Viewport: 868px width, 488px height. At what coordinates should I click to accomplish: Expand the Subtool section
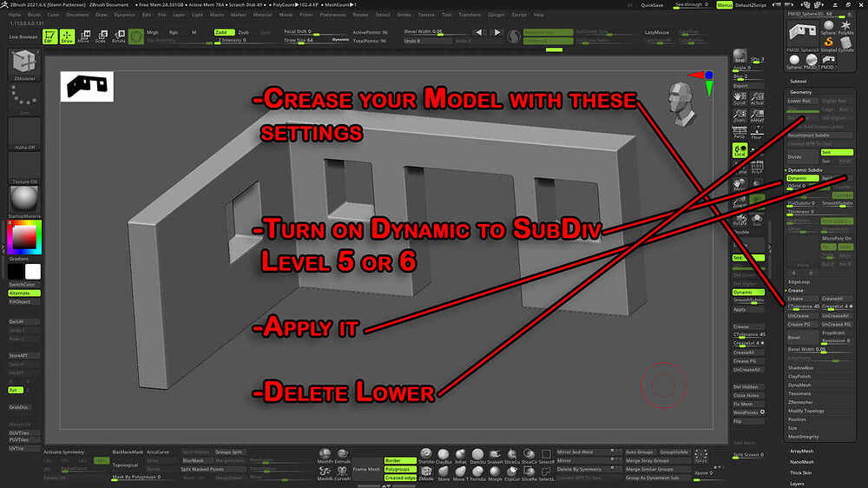click(x=799, y=81)
